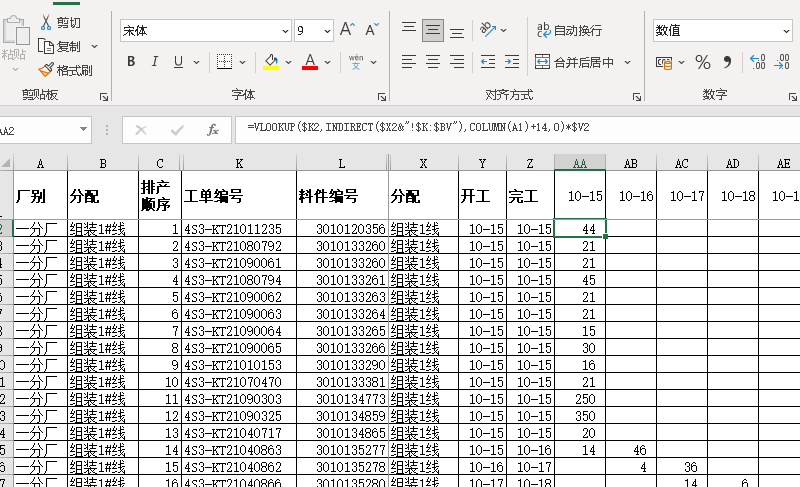This screenshot has height=487, width=800.
Task: Open number format dialog launcher
Action: 792,97
